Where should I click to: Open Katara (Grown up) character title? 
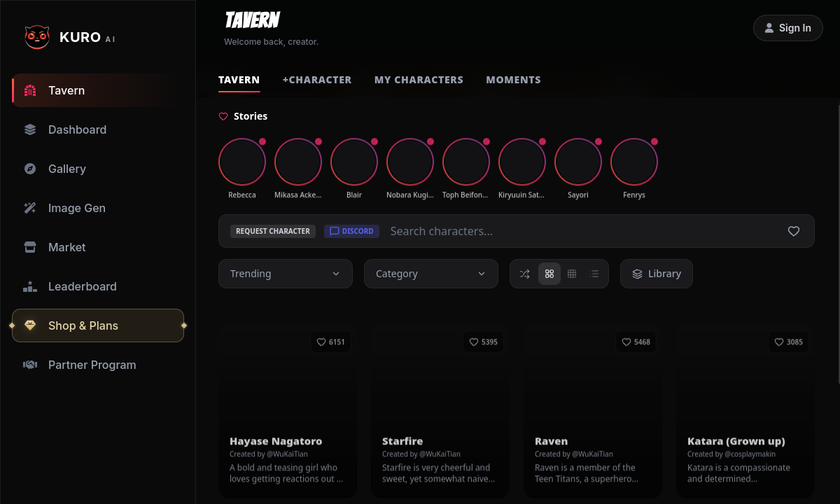coord(736,442)
